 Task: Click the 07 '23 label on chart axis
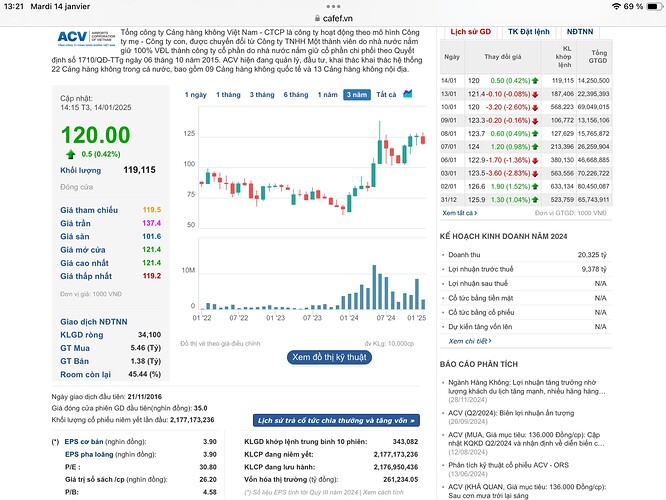click(312, 318)
